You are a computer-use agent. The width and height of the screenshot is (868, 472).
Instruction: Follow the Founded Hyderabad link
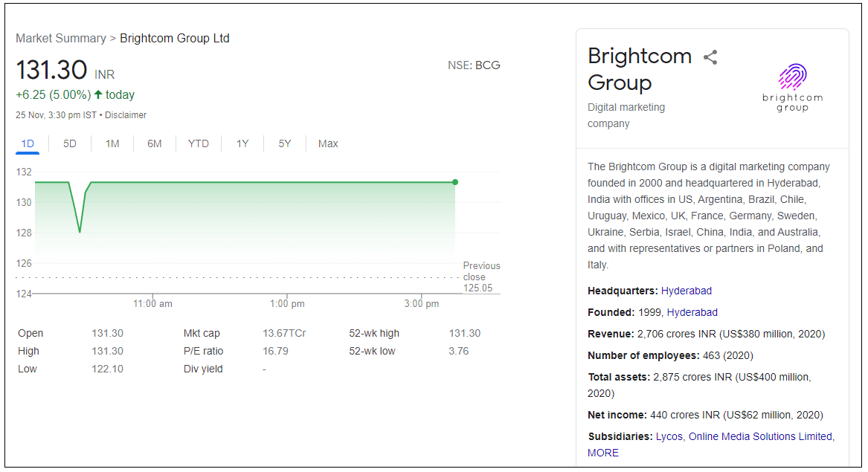coord(692,313)
